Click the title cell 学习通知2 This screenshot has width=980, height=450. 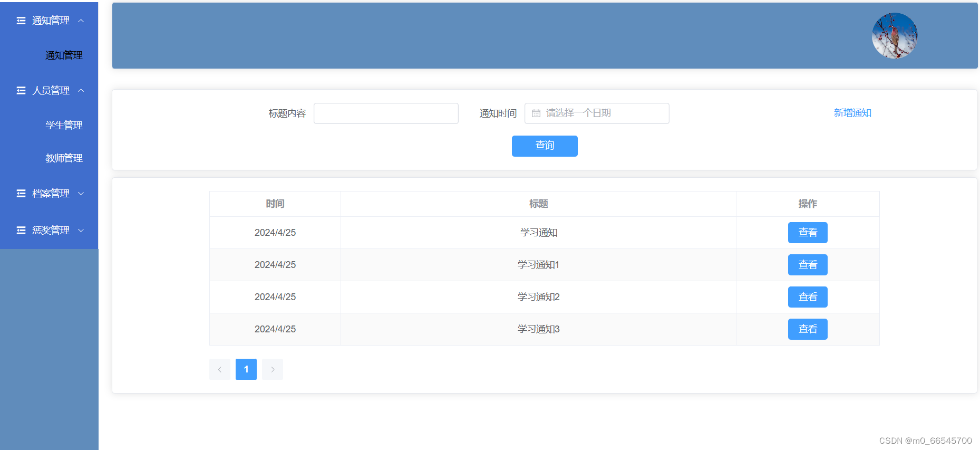[x=539, y=297]
